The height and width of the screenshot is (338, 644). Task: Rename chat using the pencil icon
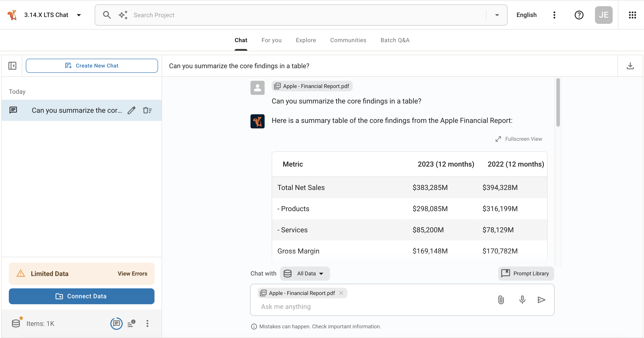[132, 110]
